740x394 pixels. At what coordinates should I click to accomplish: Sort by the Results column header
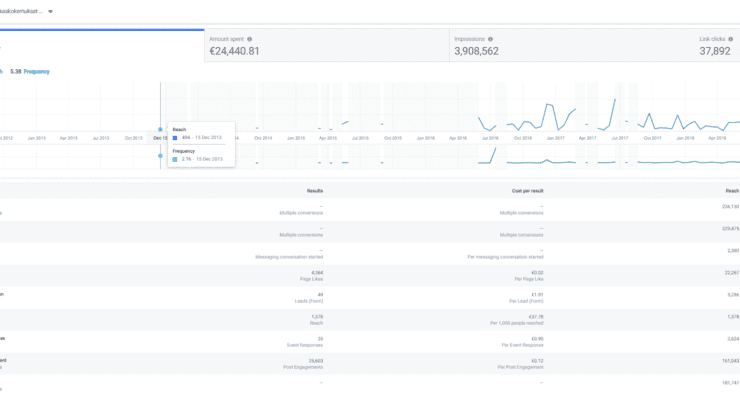pyautogui.click(x=315, y=191)
